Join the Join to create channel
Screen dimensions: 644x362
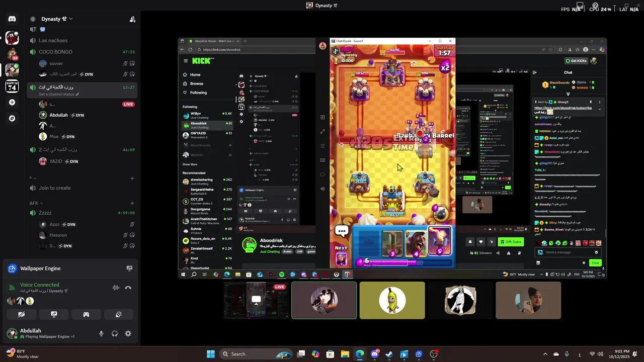pyautogui.click(x=82, y=188)
